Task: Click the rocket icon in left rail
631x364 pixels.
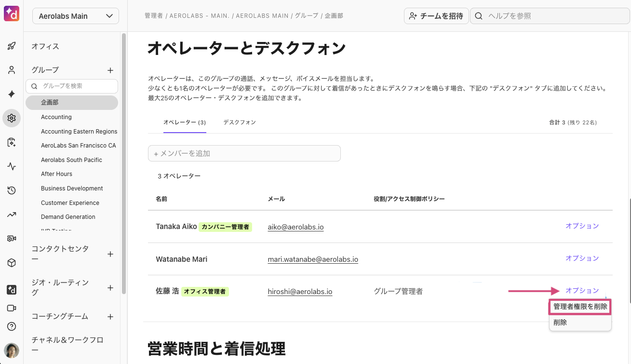Action: point(12,46)
